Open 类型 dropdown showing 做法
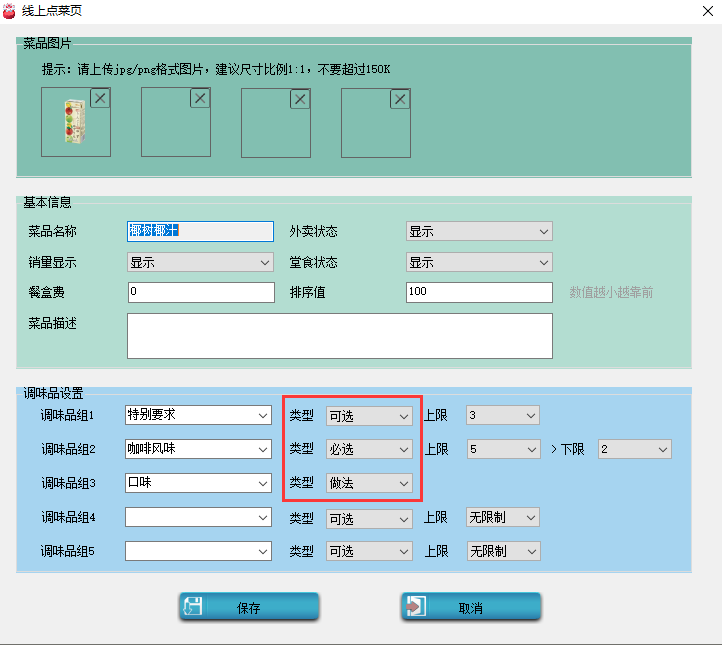Image resolution: width=722 pixels, height=645 pixels. (x=369, y=483)
